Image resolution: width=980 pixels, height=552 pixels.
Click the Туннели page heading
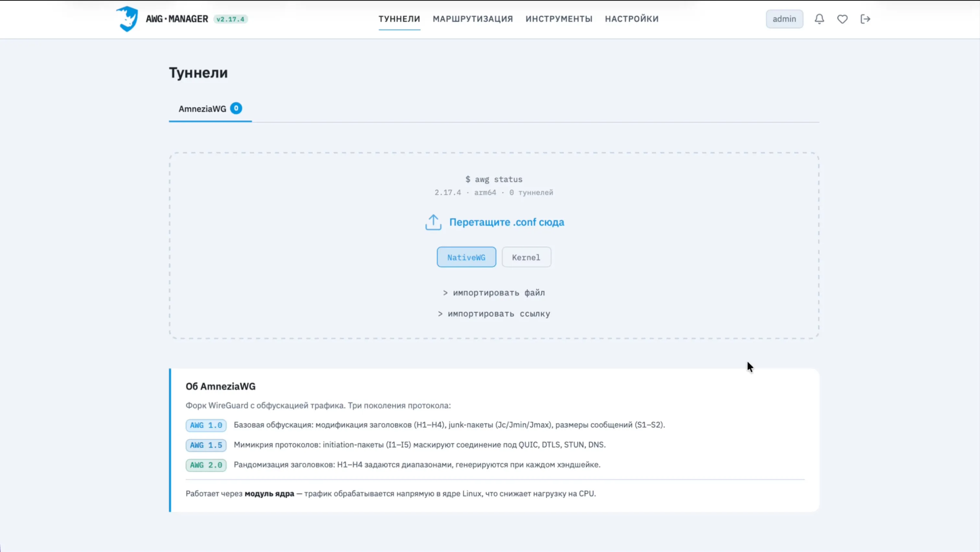click(198, 73)
